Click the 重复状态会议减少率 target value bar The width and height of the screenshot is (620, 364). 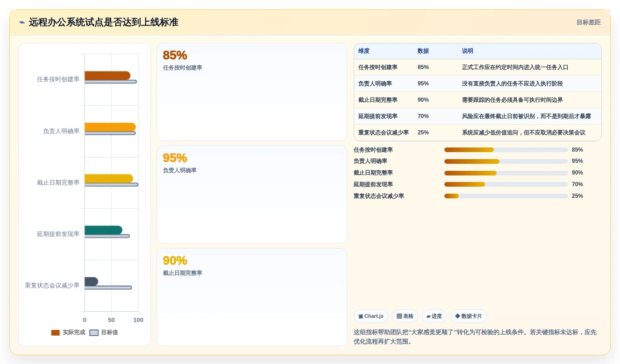pyautogui.click(x=108, y=287)
